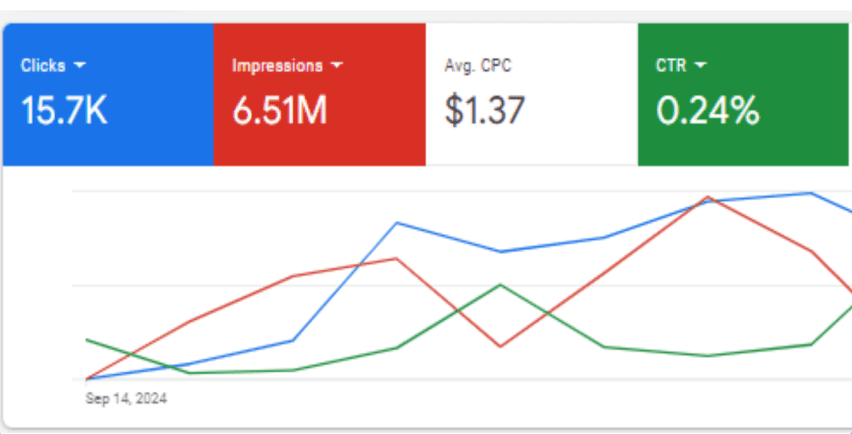This screenshot has width=852, height=434.
Task: Click the 6.51M impressions value
Action: point(280,110)
